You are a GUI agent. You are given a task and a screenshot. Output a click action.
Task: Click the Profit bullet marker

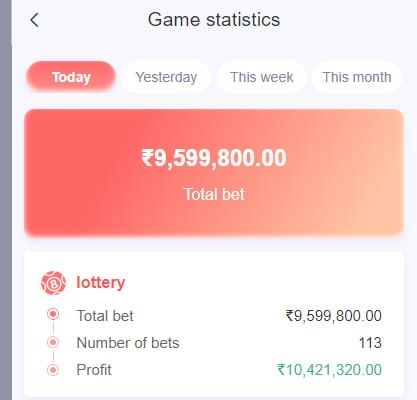click(53, 370)
